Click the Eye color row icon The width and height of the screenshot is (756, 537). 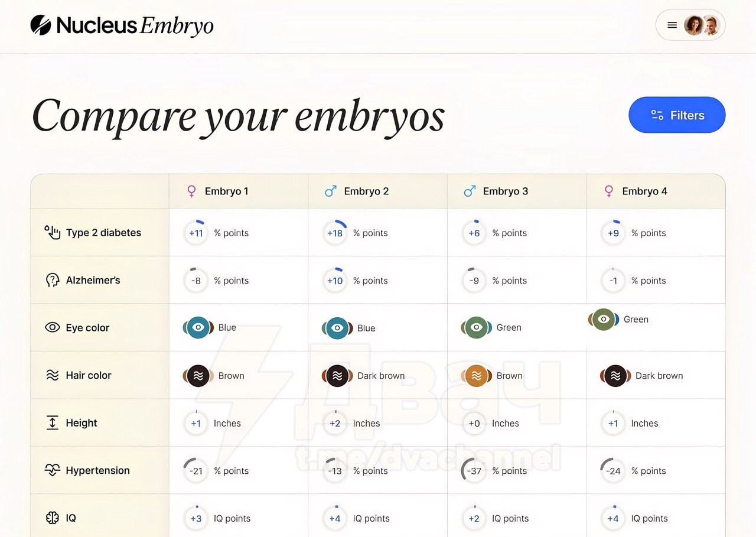click(x=53, y=327)
